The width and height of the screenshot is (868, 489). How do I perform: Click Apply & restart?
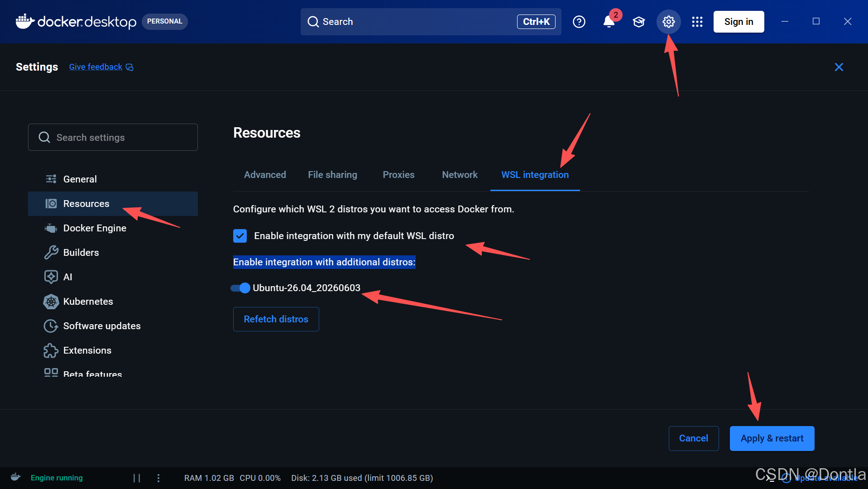(772, 438)
